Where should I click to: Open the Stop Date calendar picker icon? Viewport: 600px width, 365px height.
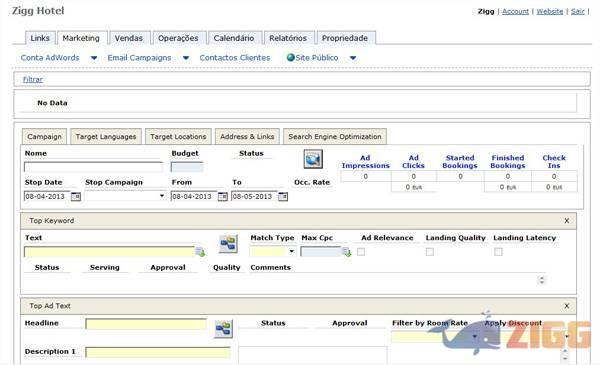coord(76,197)
